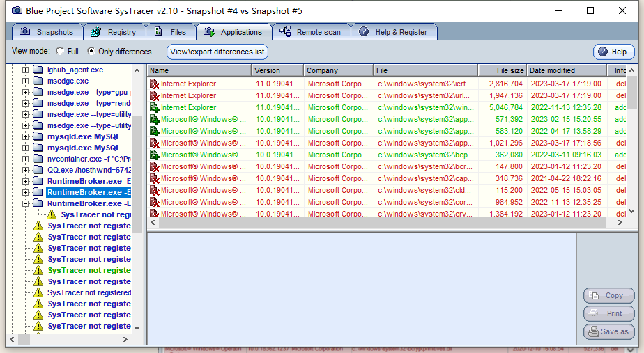The width and height of the screenshot is (644, 353).
Task: Click the nvcontainer.exe folder icon
Action: point(38,159)
